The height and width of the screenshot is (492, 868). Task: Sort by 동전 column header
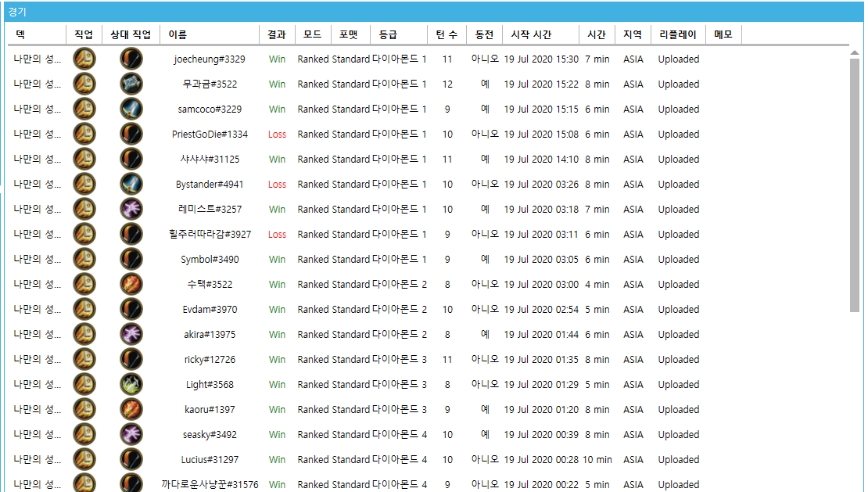tap(484, 34)
